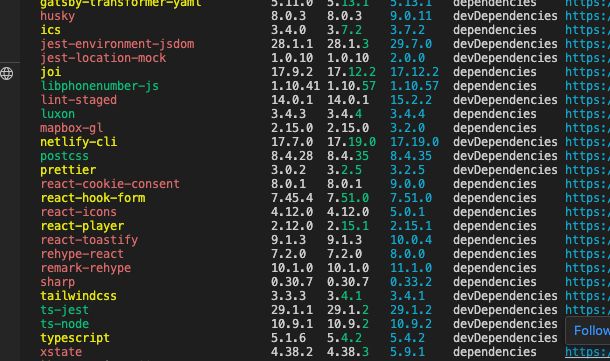This screenshot has width=610, height=361.
Task: Click the ts-jest package name
Action: pos(65,310)
